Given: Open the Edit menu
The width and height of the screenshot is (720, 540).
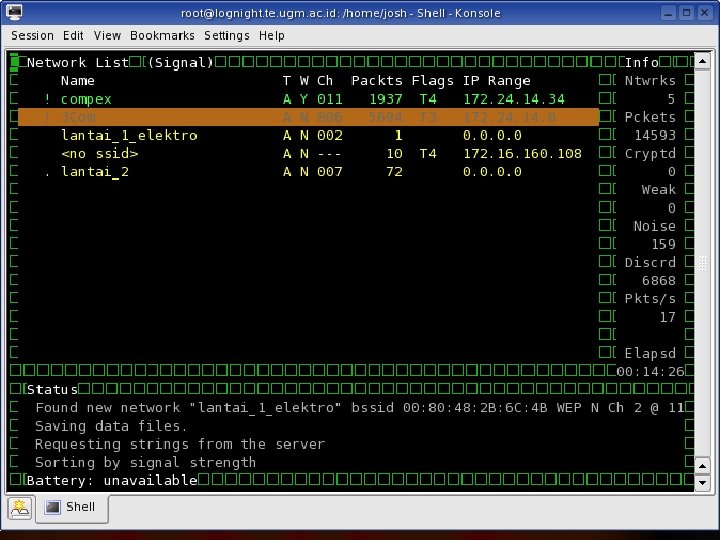Looking at the screenshot, I should [x=73, y=35].
